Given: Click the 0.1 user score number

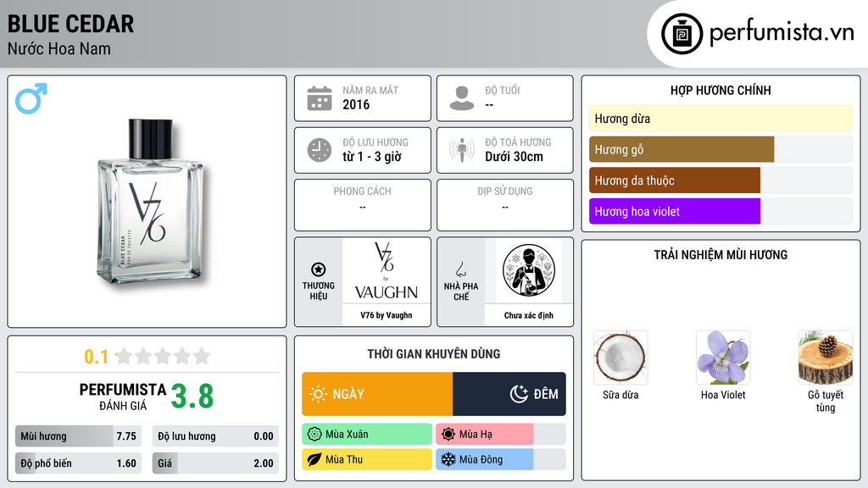Looking at the screenshot, I should (97, 357).
